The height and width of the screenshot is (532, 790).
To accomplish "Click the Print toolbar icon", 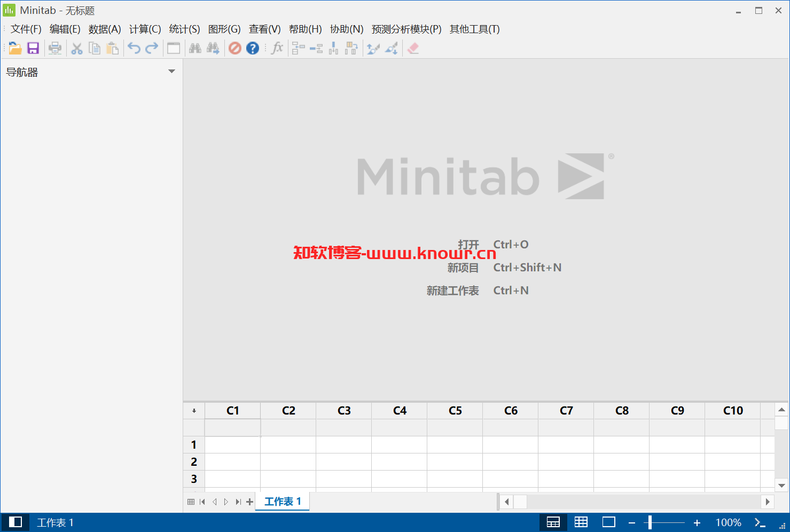I will (x=55, y=48).
